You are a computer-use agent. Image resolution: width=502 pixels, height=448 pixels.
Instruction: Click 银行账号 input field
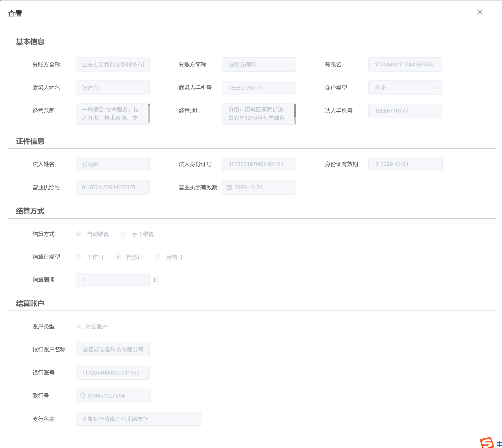click(113, 372)
